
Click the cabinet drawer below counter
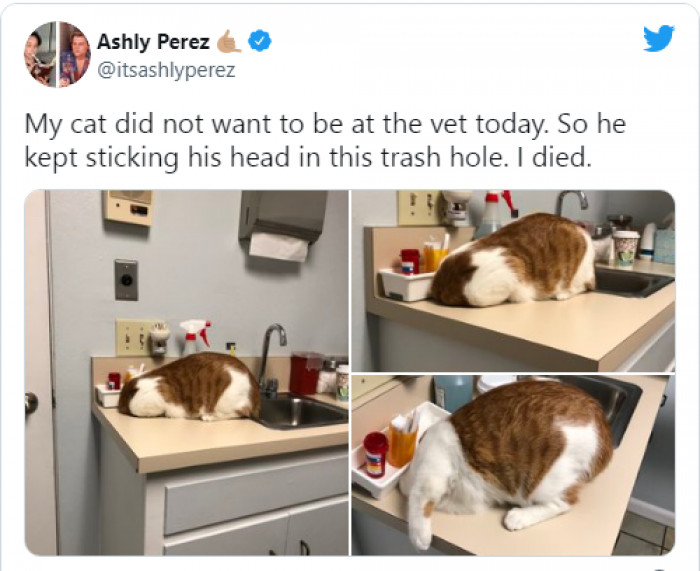click(256, 499)
